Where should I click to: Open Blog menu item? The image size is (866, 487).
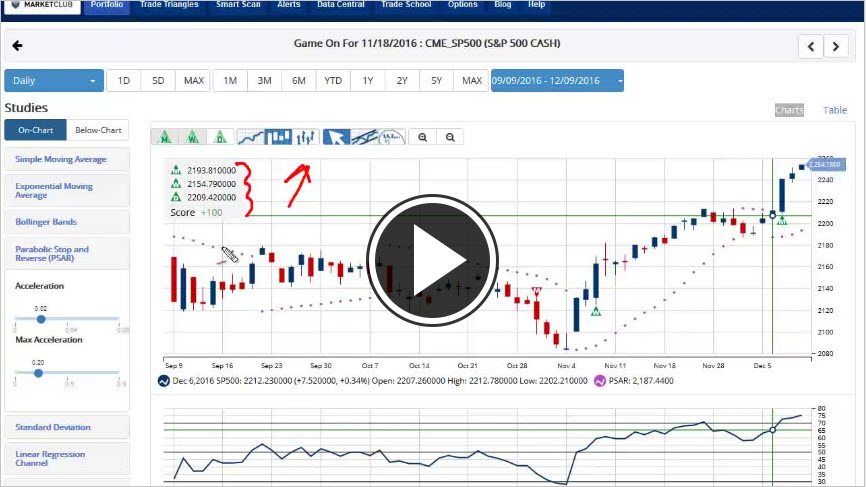(x=503, y=5)
